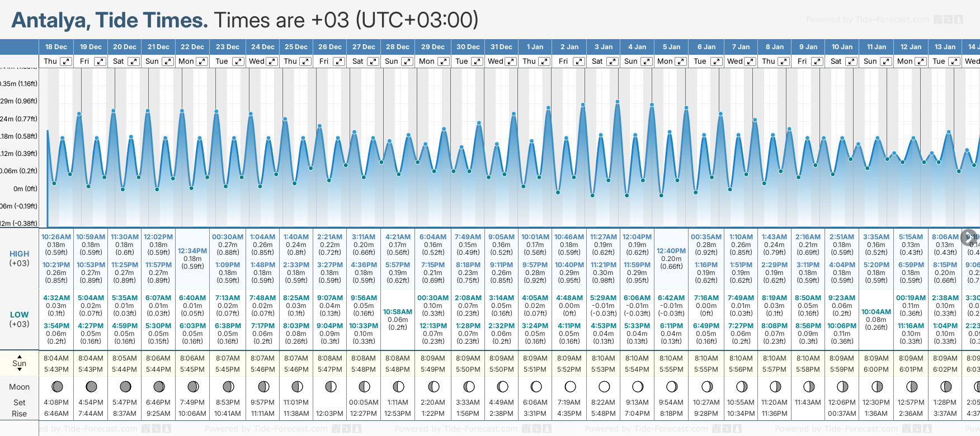Expand the Thursday 18 Dec day view
This screenshot has width=980, height=436.
coord(66,61)
